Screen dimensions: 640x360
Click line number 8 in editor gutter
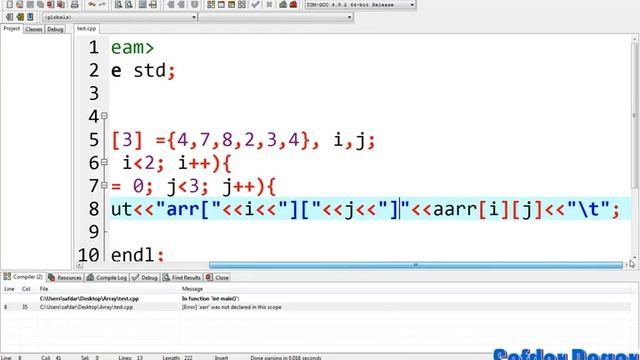point(93,209)
